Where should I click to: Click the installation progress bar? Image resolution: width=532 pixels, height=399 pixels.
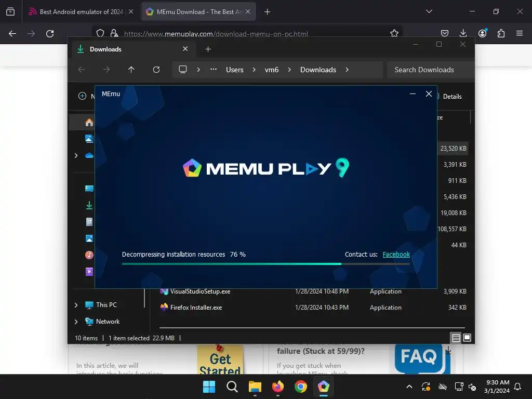coord(265,263)
